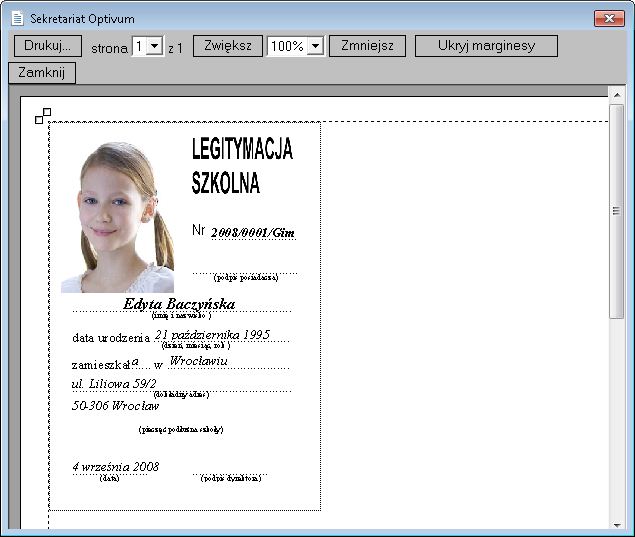Click the birth date 21 października 1995
Image resolution: width=635 pixels, height=537 pixels.
(212, 335)
